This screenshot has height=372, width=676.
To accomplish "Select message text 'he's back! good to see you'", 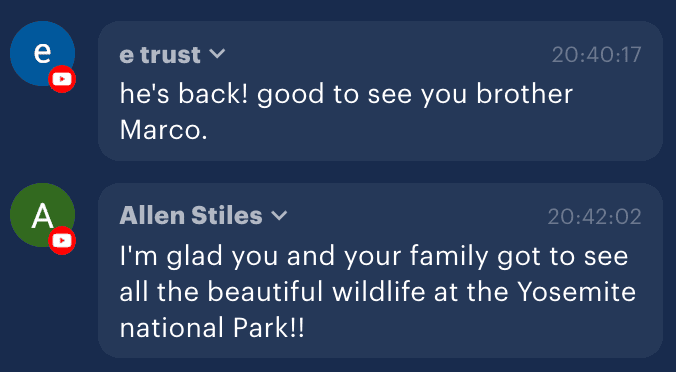I will (x=293, y=94).
